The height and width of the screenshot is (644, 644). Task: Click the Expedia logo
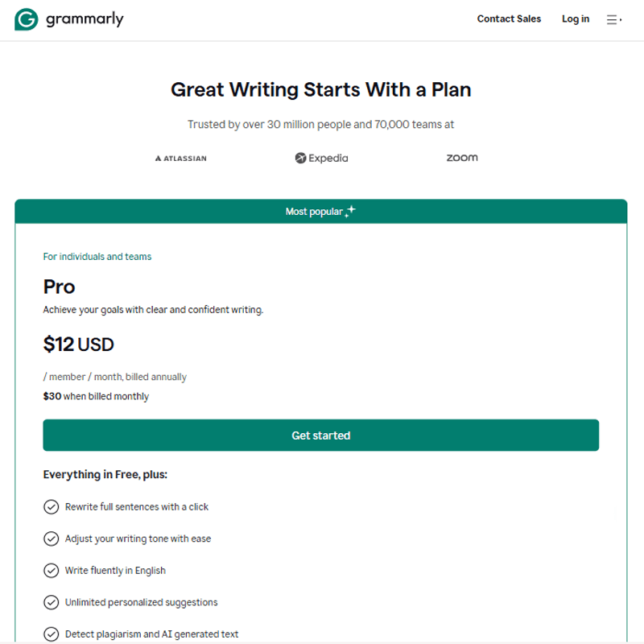(x=321, y=158)
